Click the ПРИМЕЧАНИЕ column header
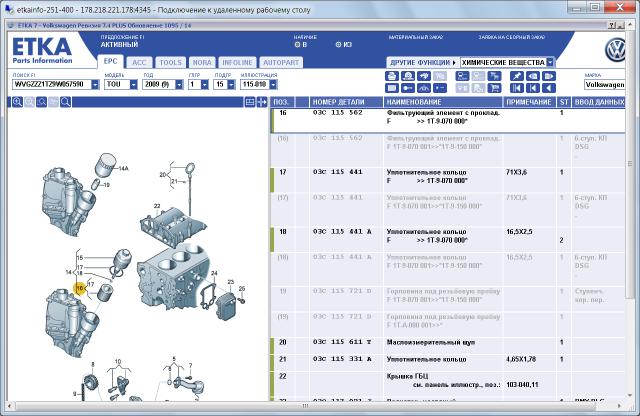Screen dimensions: 640x416 [x=529, y=102]
